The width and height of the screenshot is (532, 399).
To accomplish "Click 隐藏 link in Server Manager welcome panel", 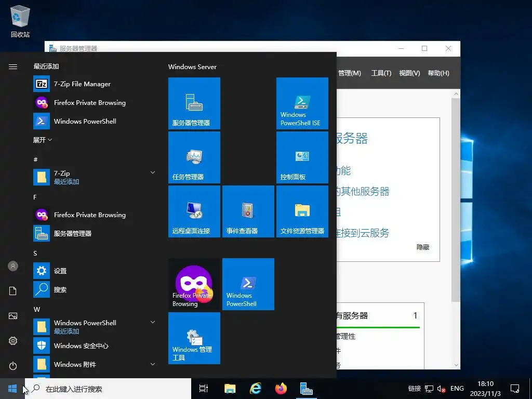I will [423, 247].
